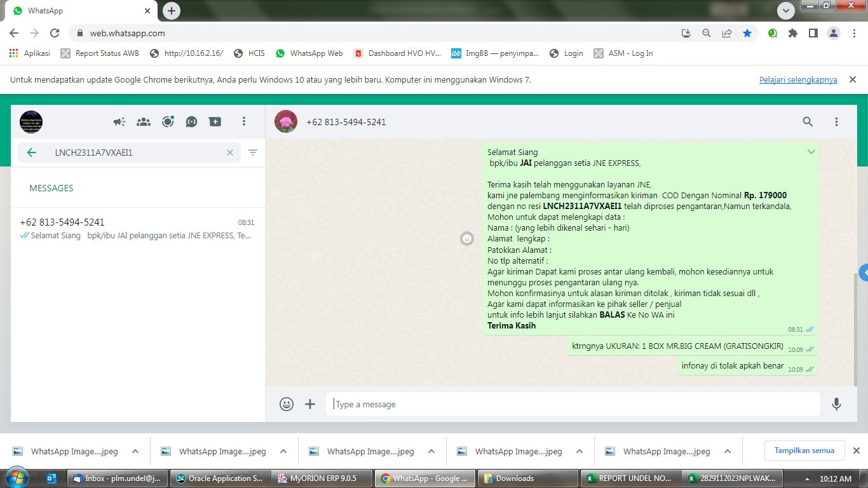The width and height of the screenshot is (868, 488).
Task: Open the Report Status AWB bookmark
Action: (x=100, y=53)
